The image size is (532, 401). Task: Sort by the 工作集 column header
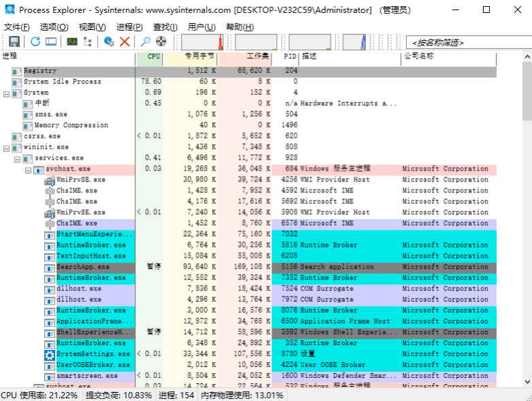(x=244, y=59)
